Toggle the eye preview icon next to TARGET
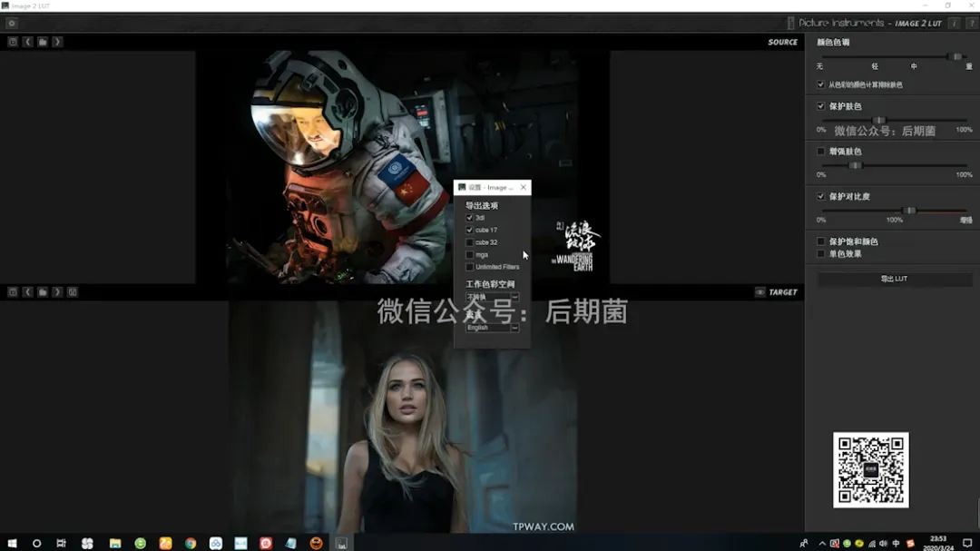This screenshot has width=980, height=551. pos(760,292)
